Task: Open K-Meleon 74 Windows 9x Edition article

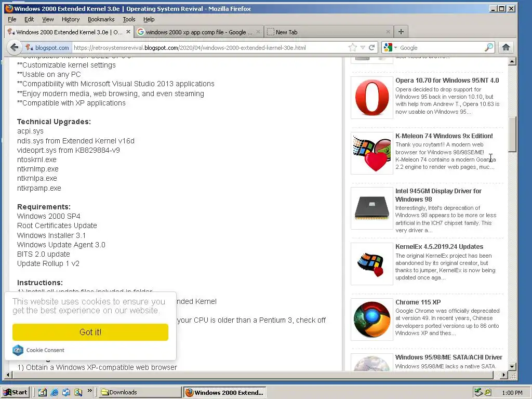Action: pos(444,136)
